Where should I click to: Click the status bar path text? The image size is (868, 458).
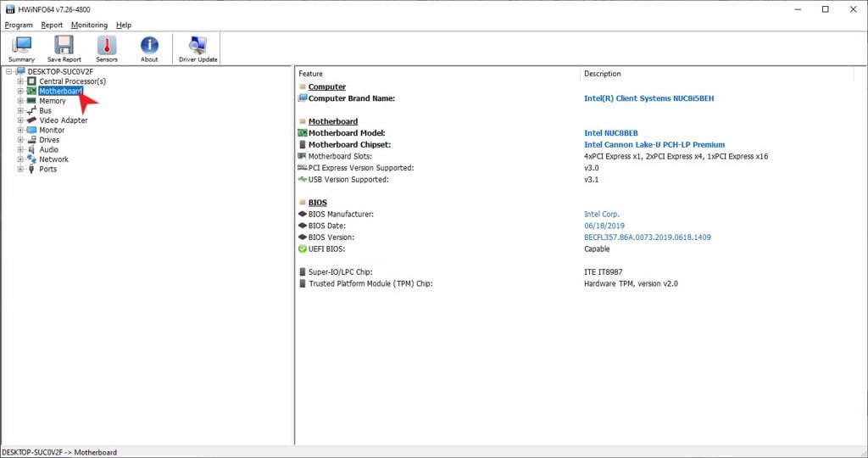pyautogui.click(x=59, y=452)
